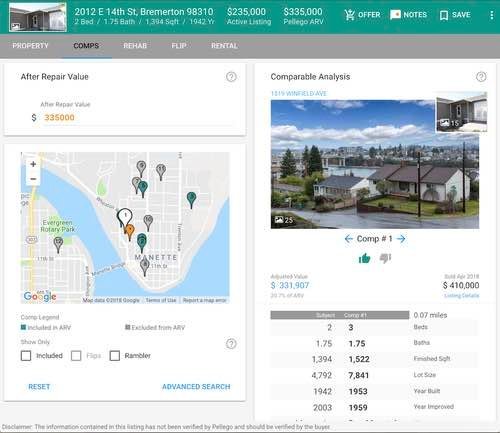Screen dimensions: 500x433
Task: Click the gray pin near Evergreen Rotary Park
Action: [x=58, y=244]
